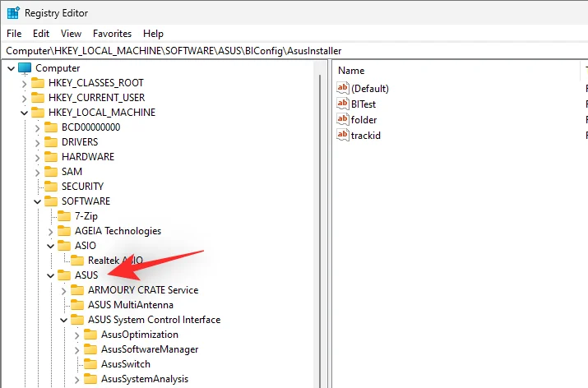
Task: Open the File menu
Action: coord(14,34)
